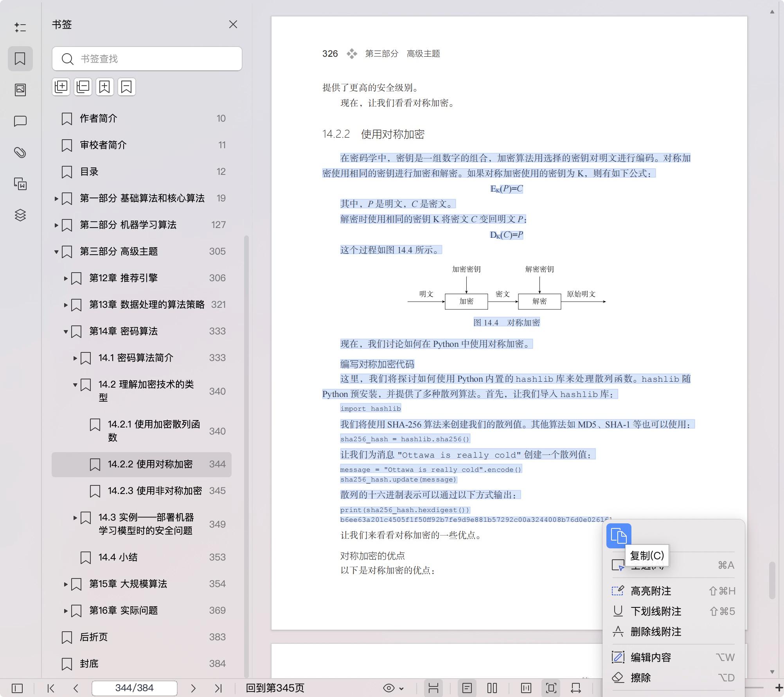Screen dimensions: 784x697
Task: Go to the last page
Action: pos(218,688)
